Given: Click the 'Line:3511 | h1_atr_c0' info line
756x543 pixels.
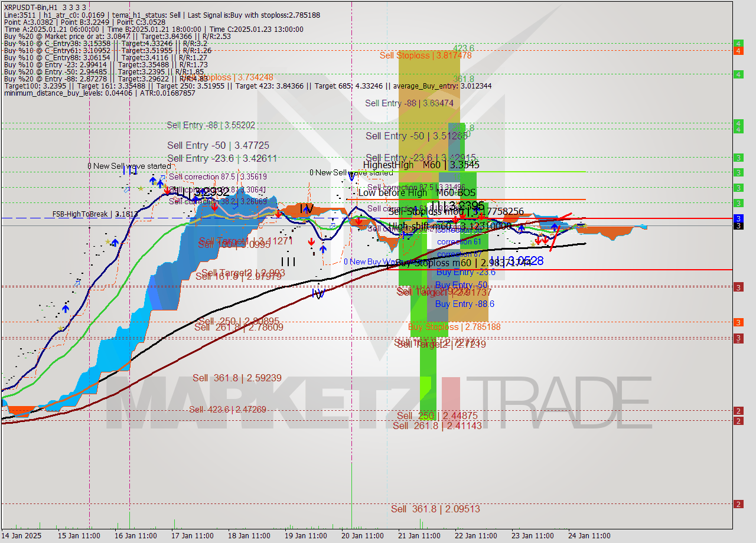Looking at the screenshot, I should pyautogui.click(x=162, y=15).
